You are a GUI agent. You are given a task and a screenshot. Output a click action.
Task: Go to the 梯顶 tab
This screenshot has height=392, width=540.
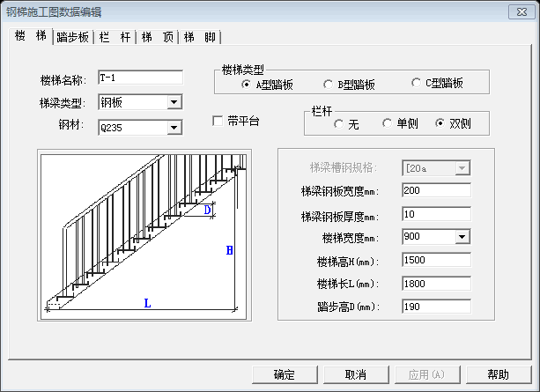157,37
